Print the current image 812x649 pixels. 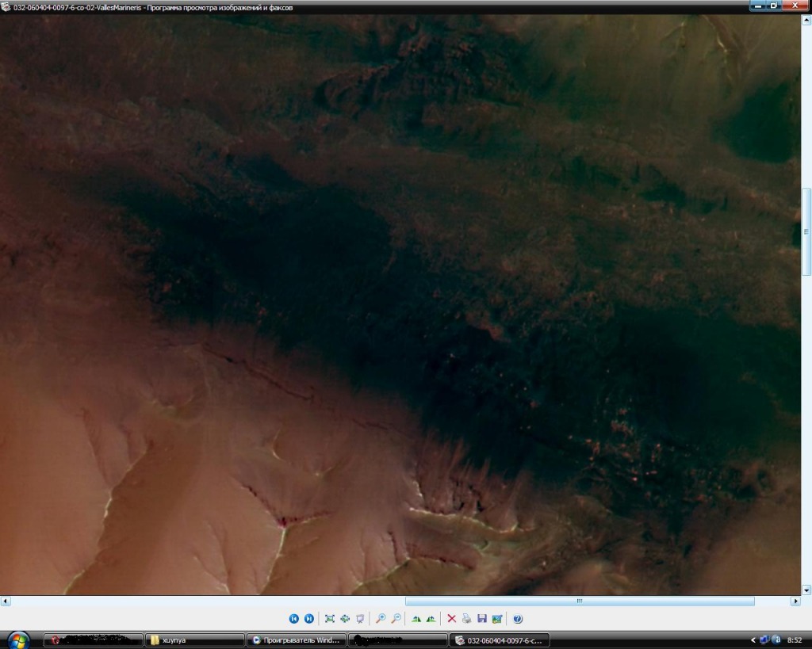[466, 619]
